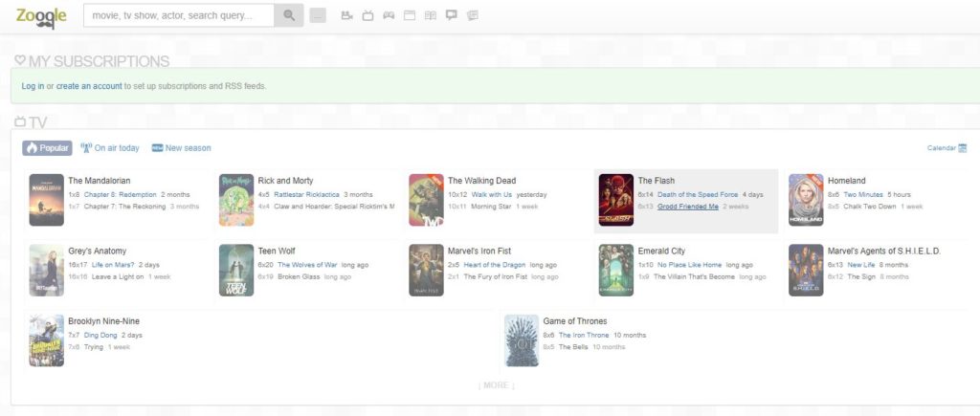Click episode Morning Star

[491, 207]
